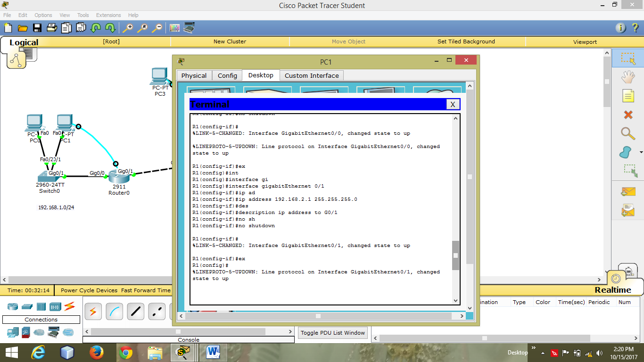Expand the Draw Polygon tool dropdown arrow
Image resolution: width=644 pixels, height=362 pixels.
641,153
